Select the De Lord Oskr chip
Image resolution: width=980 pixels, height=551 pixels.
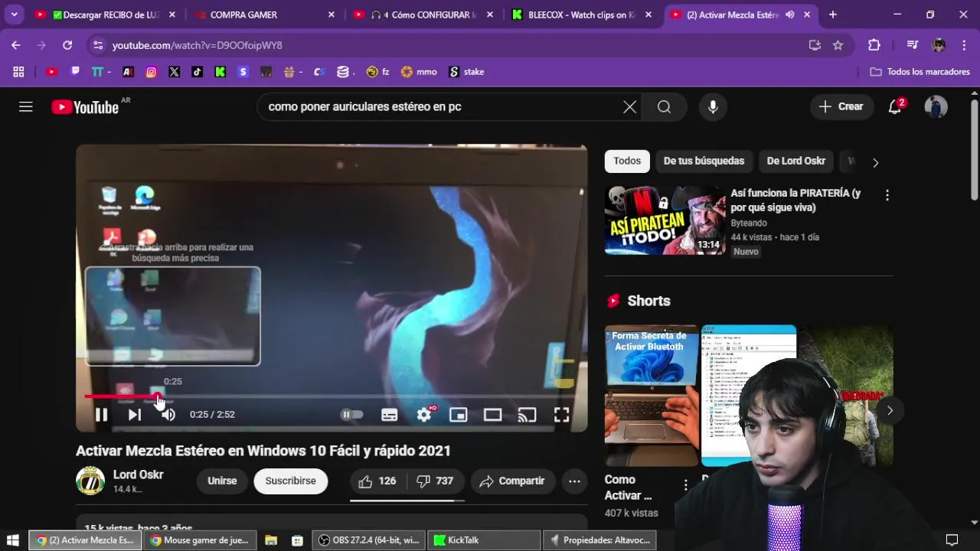(796, 161)
